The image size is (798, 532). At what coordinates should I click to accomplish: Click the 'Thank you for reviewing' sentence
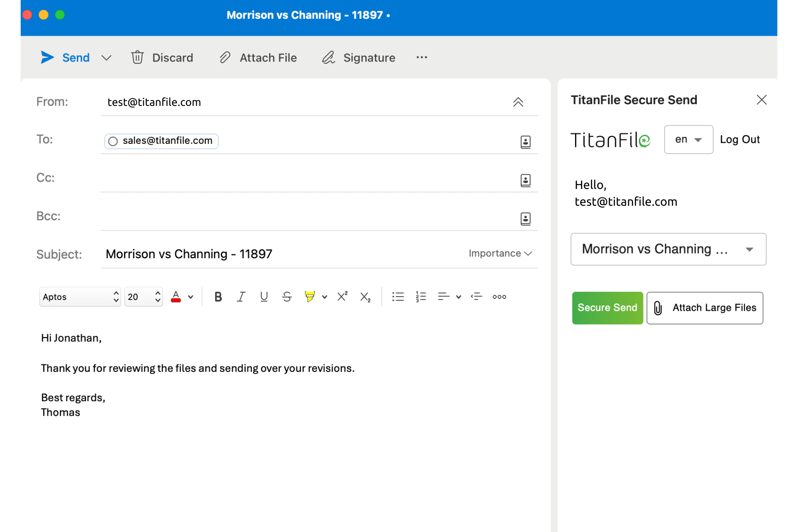198,368
